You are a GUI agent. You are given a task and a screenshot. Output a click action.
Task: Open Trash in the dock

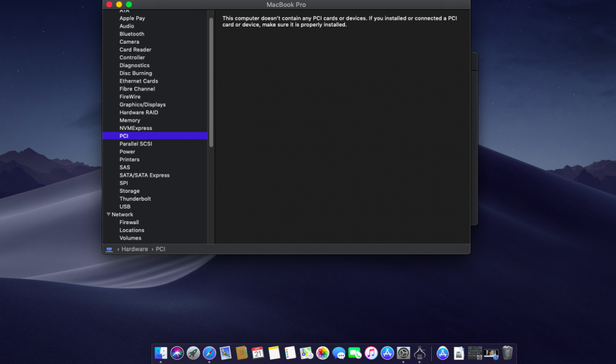[507, 353]
